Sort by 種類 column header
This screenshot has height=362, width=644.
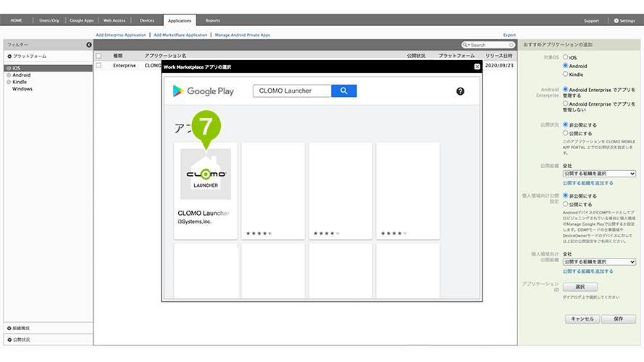coord(118,56)
